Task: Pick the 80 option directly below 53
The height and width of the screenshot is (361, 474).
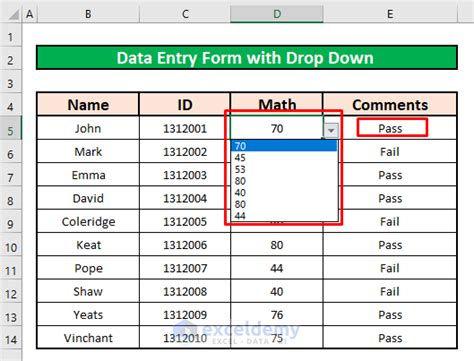Action: point(284,181)
